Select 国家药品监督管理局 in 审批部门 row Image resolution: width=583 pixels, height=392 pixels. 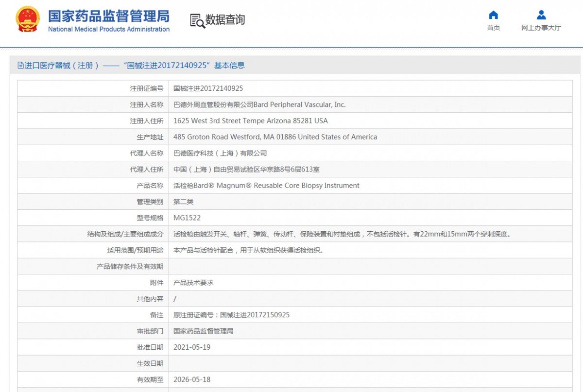(x=204, y=331)
